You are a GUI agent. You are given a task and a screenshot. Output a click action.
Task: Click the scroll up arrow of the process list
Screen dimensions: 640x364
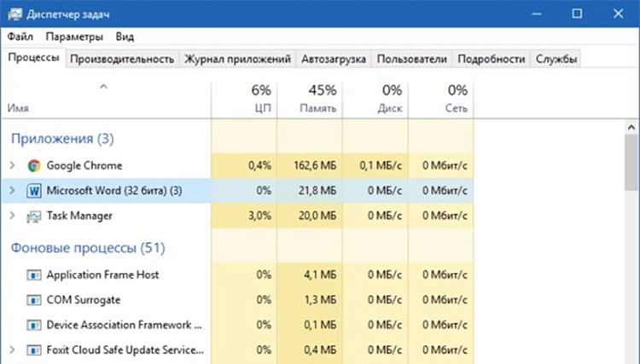pyautogui.click(x=631, y=127)
